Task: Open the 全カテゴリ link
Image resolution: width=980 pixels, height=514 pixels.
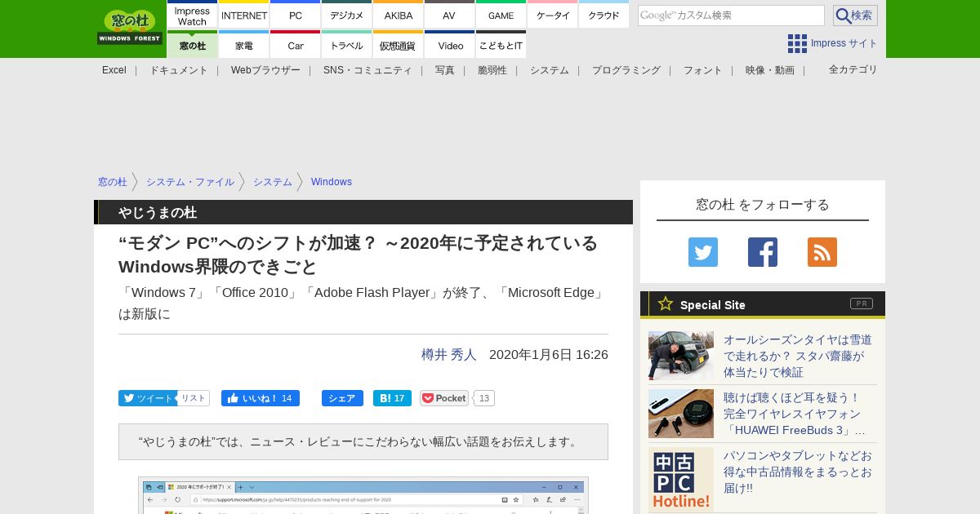Action: (x=853, y=69)
